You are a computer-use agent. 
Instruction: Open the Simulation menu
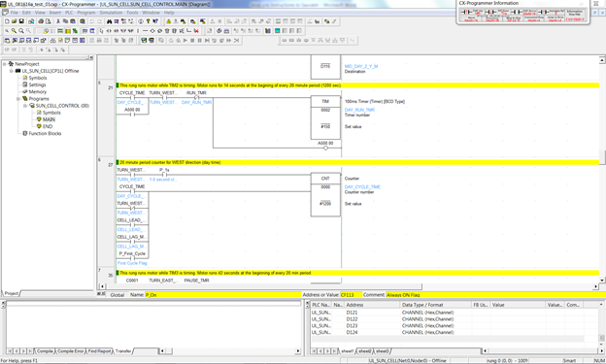pyautogui.click(x=111, y=13)
